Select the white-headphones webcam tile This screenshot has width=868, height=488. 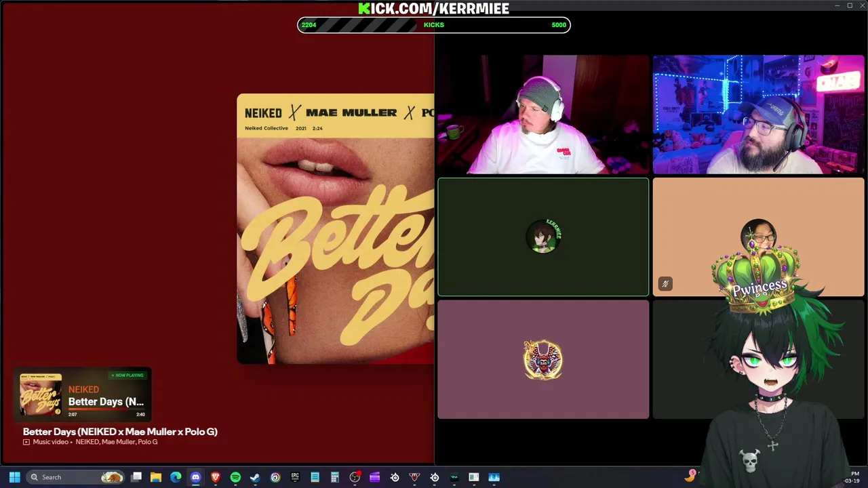543,115
